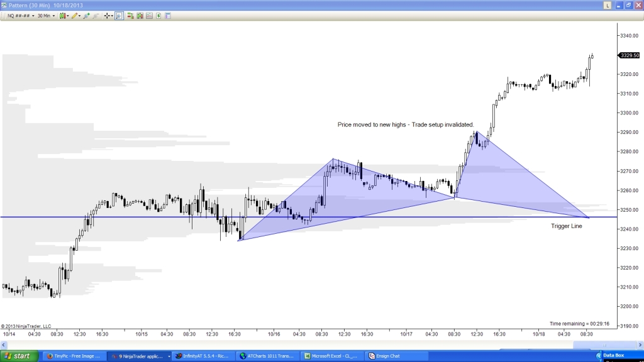Click the 3190.00 price axis label

click(x=629, y=326)
